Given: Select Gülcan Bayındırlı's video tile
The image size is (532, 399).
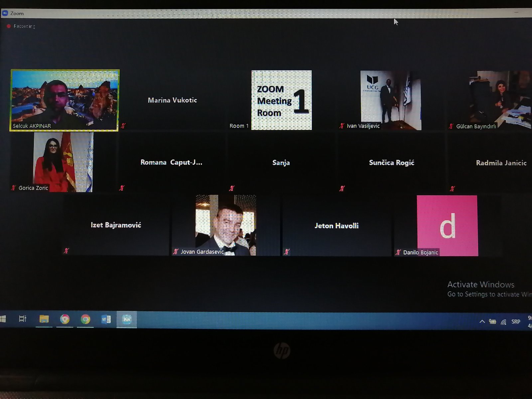Looking at the screenshot, I should 489,100.
